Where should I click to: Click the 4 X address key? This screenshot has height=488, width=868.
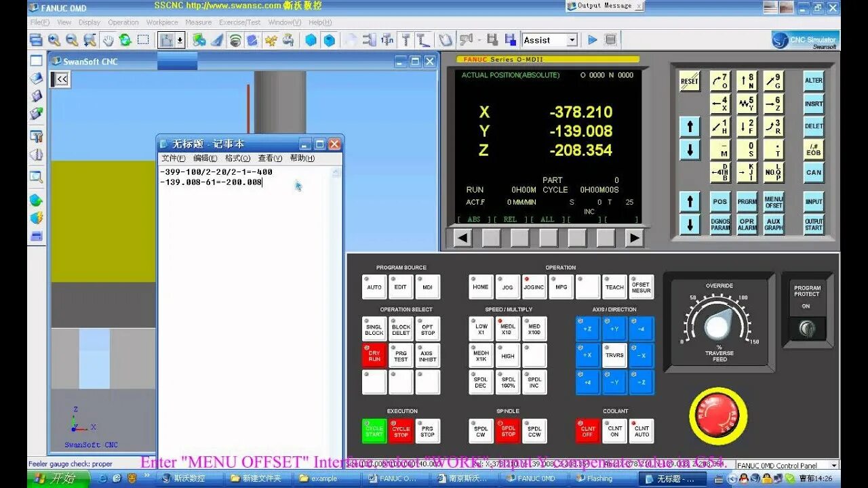click(x=720, y=104)
